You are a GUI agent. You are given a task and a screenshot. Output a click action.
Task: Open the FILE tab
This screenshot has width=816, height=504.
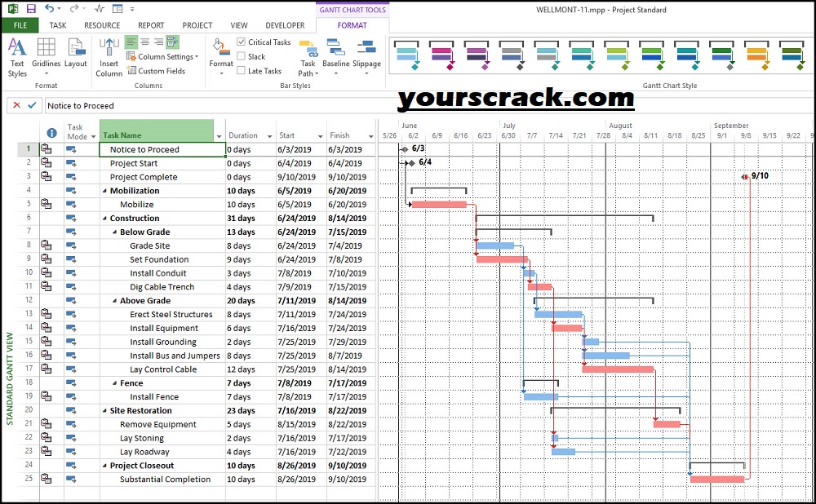click(20, 25)
